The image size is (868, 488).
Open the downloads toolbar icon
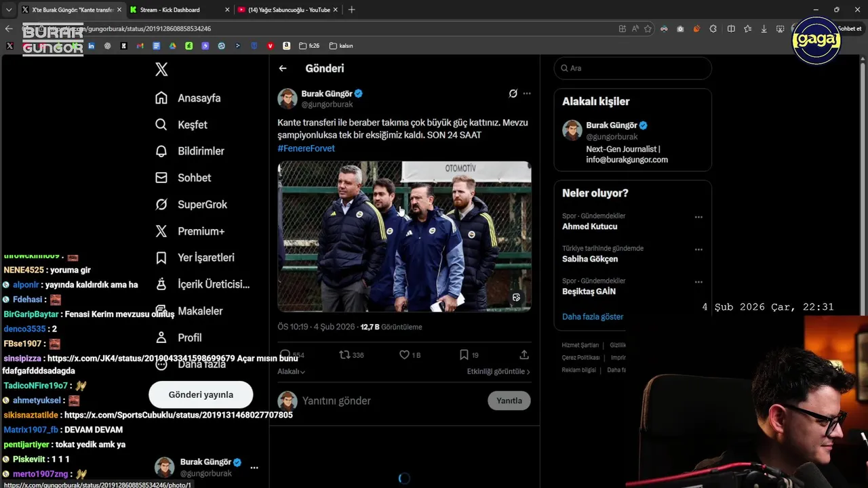click(764, 28)
